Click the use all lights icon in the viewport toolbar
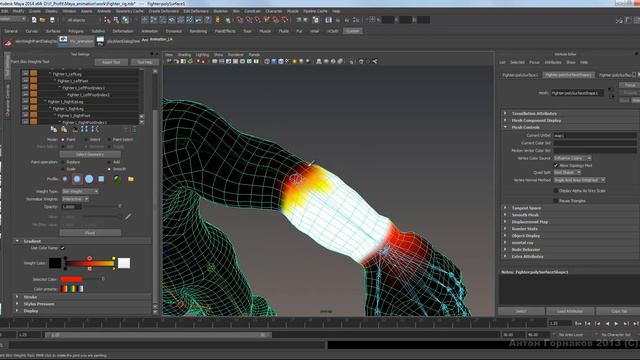640x360 pixels. (x=294, y=61)
